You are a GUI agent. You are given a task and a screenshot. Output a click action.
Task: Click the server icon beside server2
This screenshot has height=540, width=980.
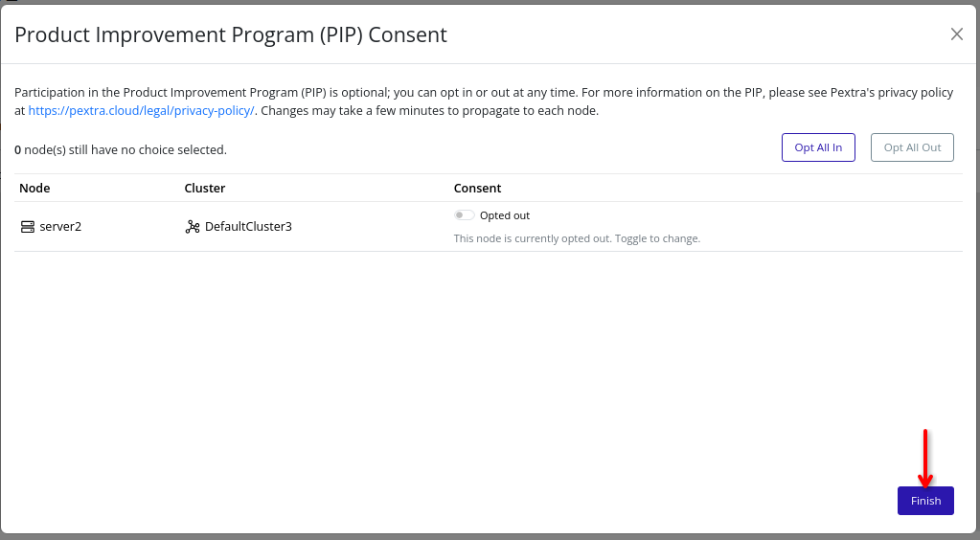(x=27, y=227)
